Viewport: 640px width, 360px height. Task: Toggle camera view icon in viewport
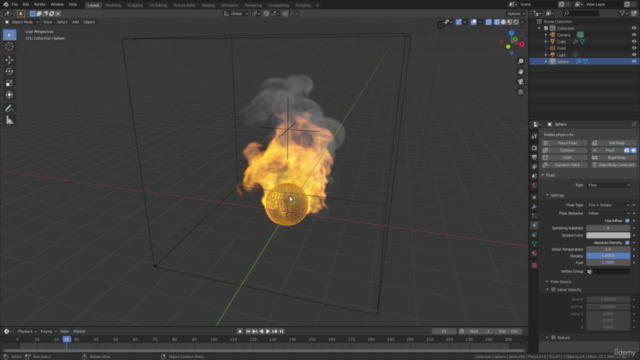[520, 82]
